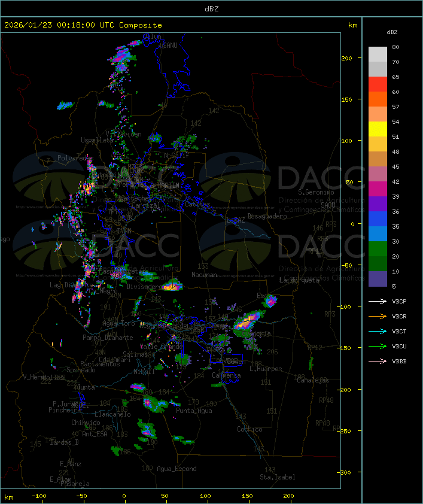Click the dBZ title at top
423x504 pixels.
211,8
